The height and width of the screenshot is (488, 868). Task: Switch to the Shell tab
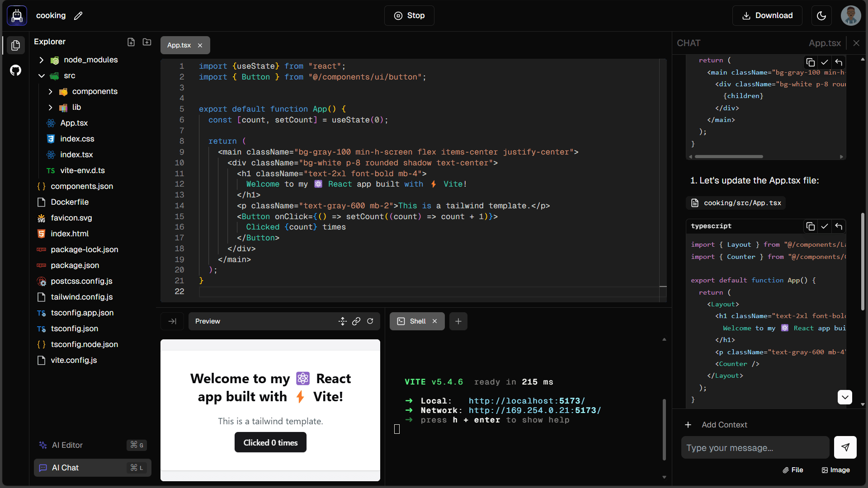(x=417, y=321)
